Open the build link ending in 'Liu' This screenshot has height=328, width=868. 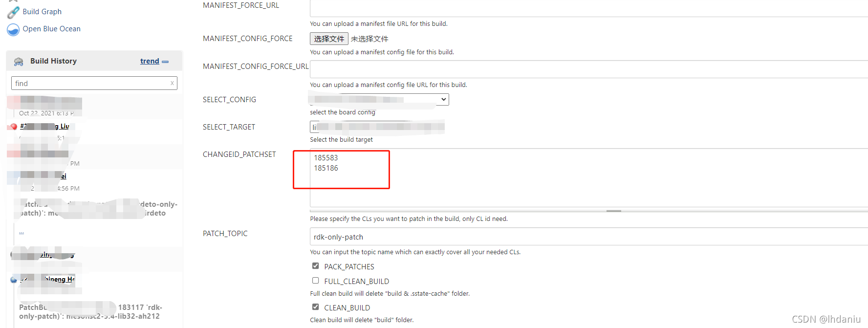[44, 126]
